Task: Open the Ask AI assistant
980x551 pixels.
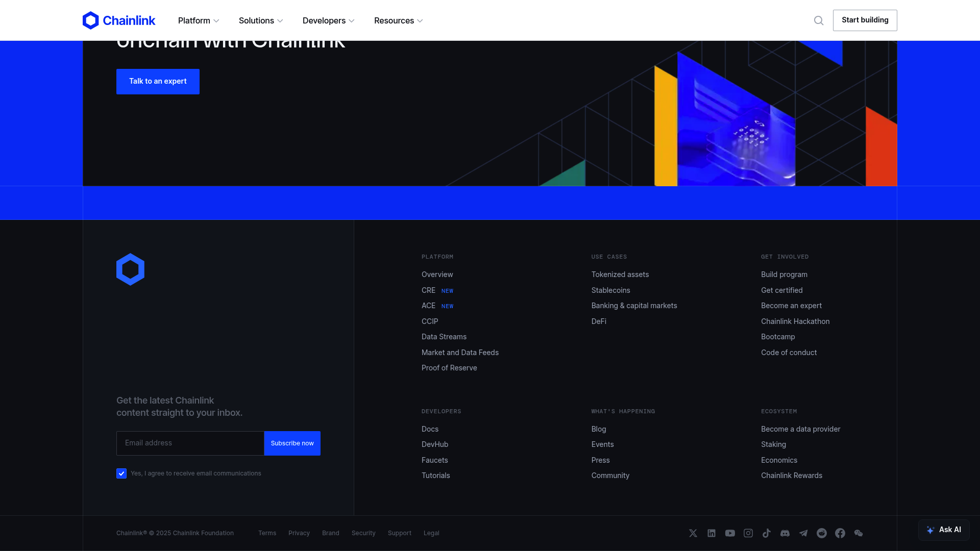Action: (944, 530)
